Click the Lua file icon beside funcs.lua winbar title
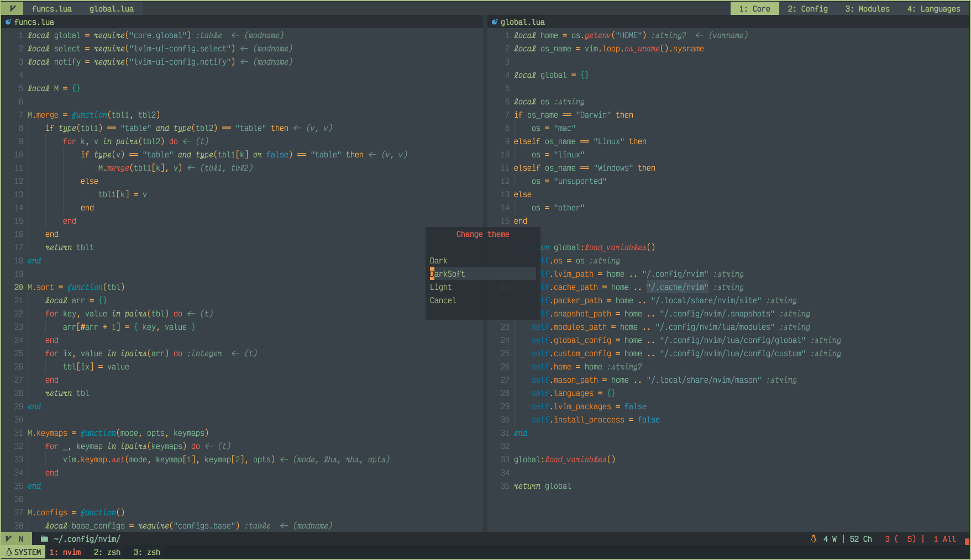The width and height of the screenshot is (971, 560). (x=8, y=22)
